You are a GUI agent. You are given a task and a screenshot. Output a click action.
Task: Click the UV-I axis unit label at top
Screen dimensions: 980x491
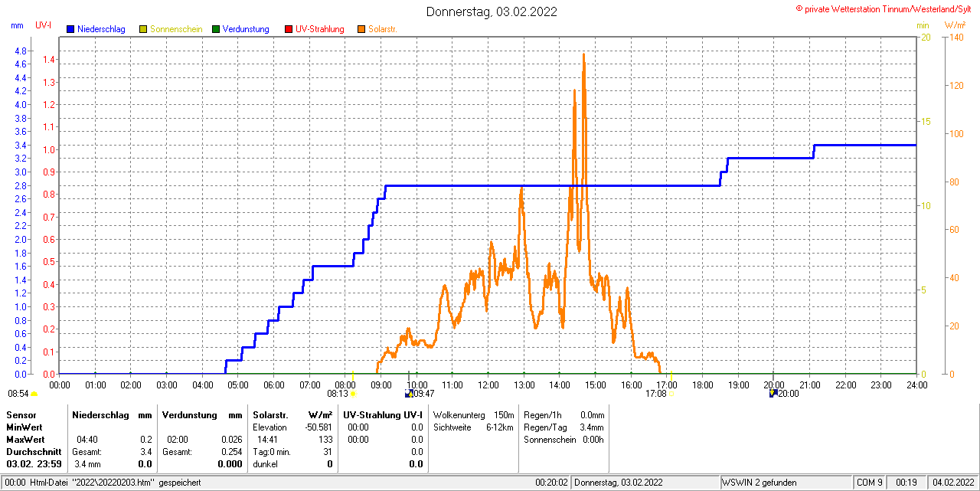click(x=44, y=25)
